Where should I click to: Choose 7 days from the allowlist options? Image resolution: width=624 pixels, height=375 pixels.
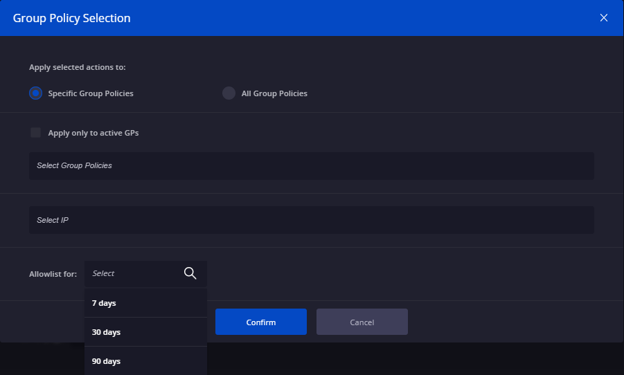pos(145,303)
